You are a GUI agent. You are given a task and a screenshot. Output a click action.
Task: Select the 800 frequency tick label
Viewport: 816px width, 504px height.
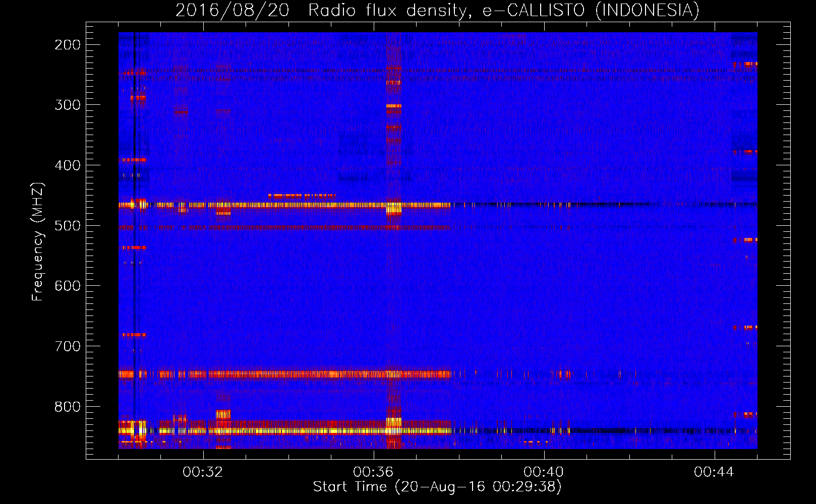pyautogui.click(x=68, y=407)
